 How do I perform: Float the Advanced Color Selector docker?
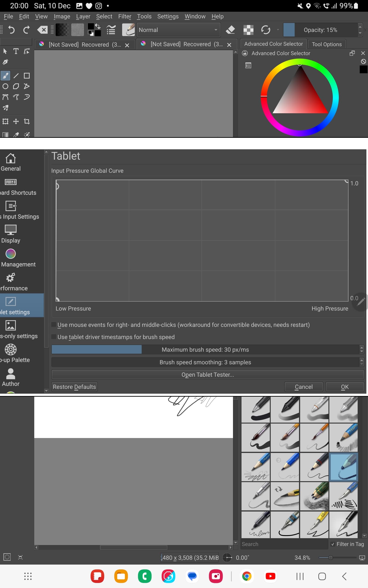point(352,53)
